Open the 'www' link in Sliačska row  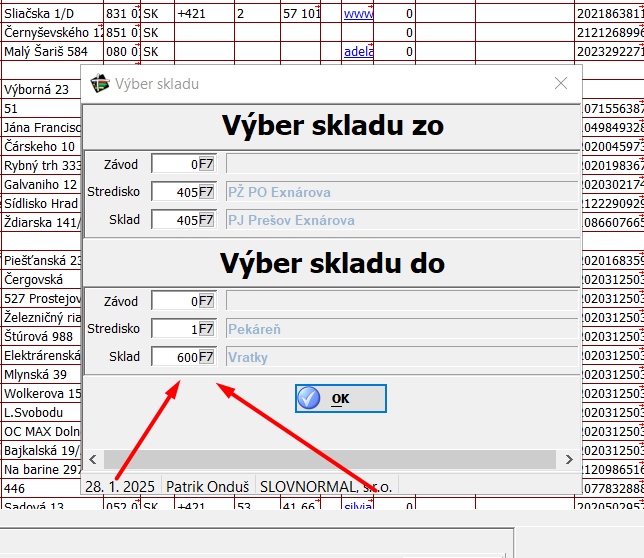click(357, 15)
